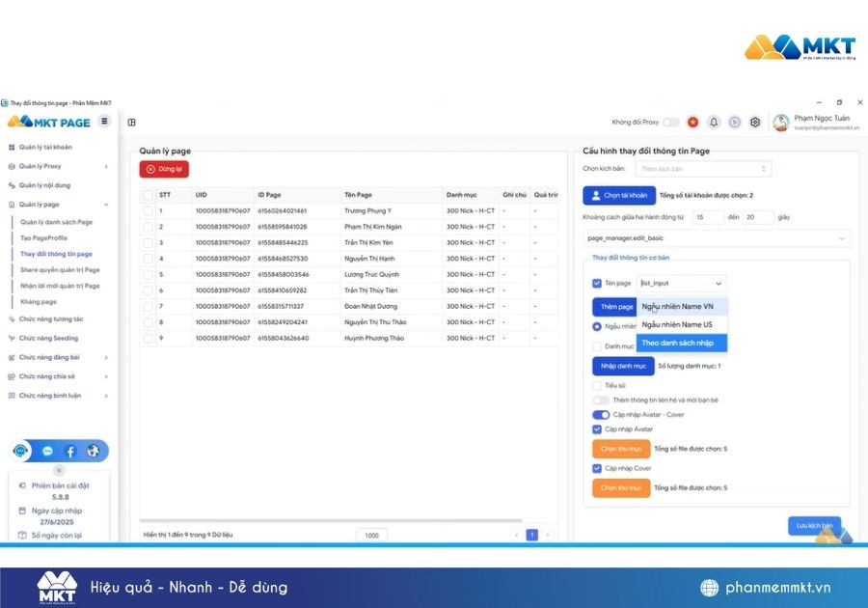
Task: Click the Vietnam flag language icon
Action: pyautogui.click(x=692, y=123)
